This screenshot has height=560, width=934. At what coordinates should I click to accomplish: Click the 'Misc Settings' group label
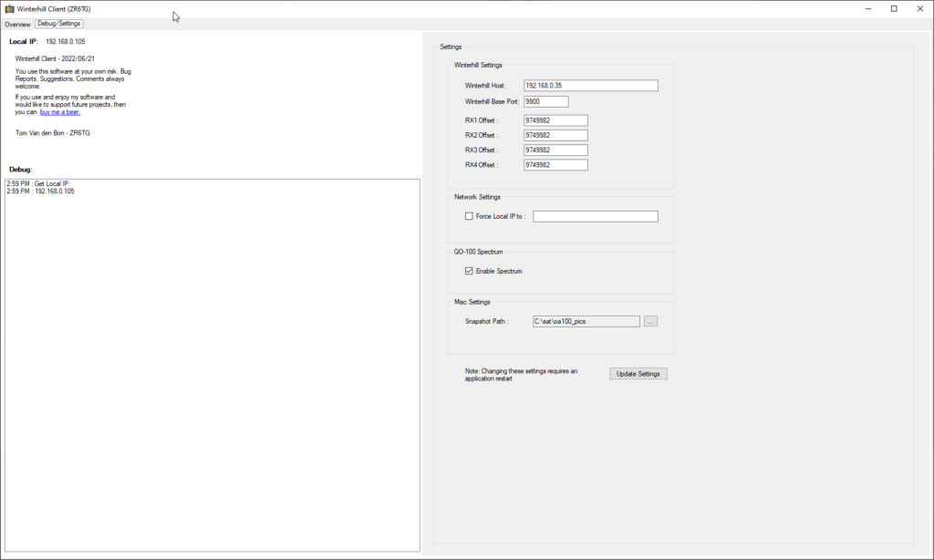point(472,302)
